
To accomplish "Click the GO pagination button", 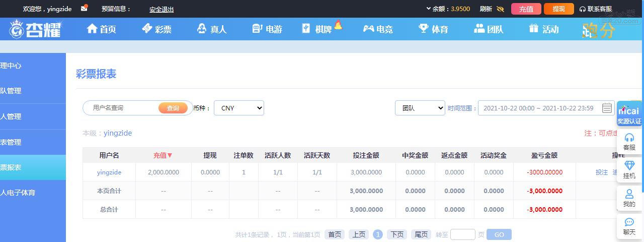I will coord(499,234).
